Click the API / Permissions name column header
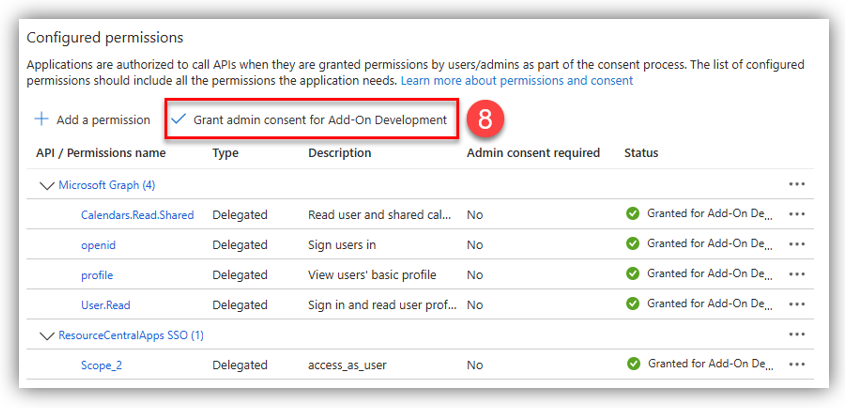This screenshot has width=845, height=408. point(101,153)
